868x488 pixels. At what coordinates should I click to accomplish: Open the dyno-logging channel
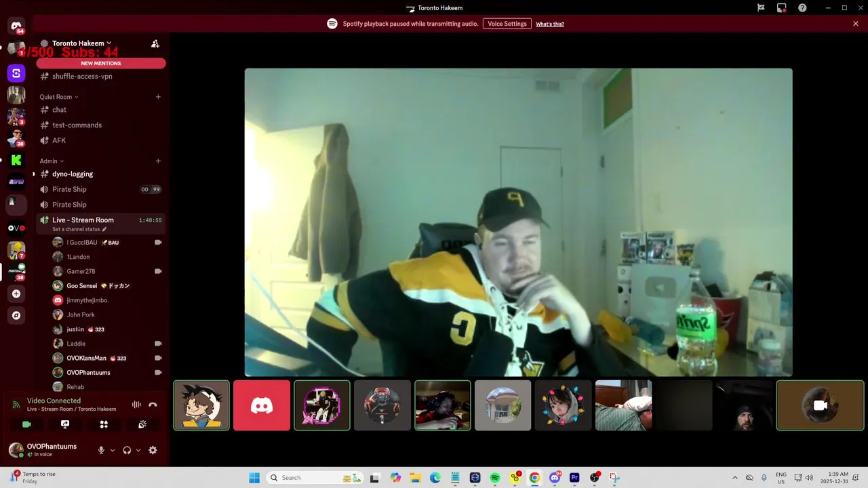coord(101,174)
